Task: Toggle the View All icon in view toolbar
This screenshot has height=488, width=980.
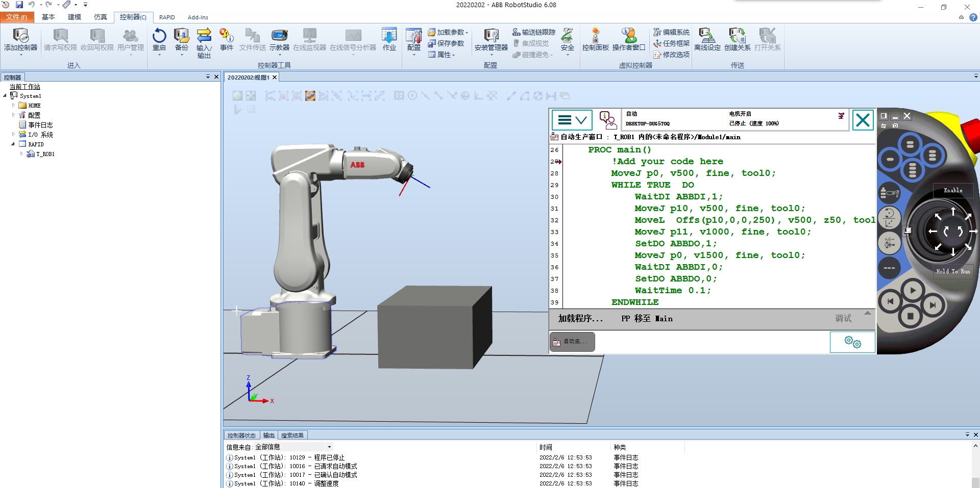Action: click(x=237, y=96)
